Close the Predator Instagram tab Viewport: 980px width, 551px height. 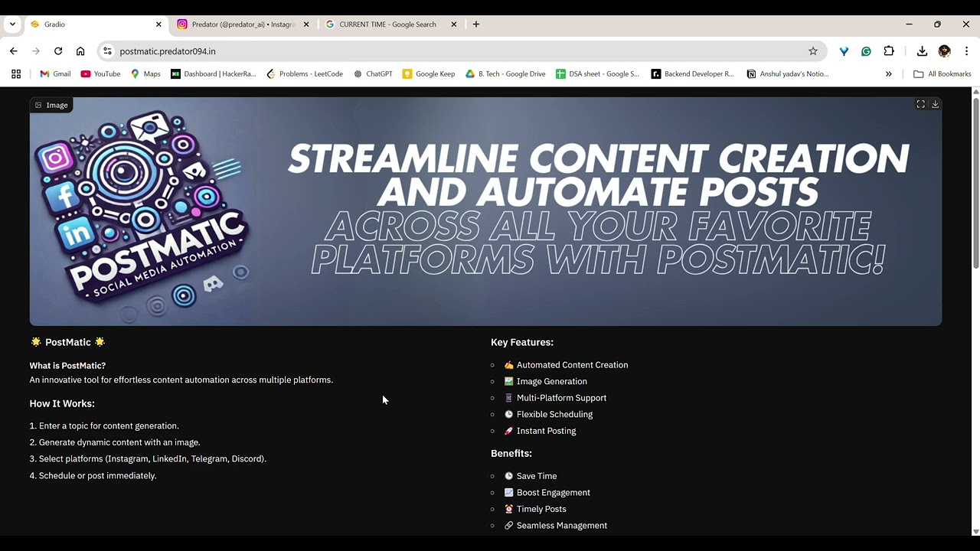306,24
